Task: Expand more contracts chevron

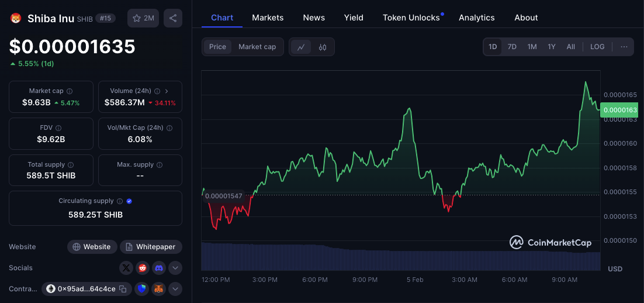Action: click(175, 289)
